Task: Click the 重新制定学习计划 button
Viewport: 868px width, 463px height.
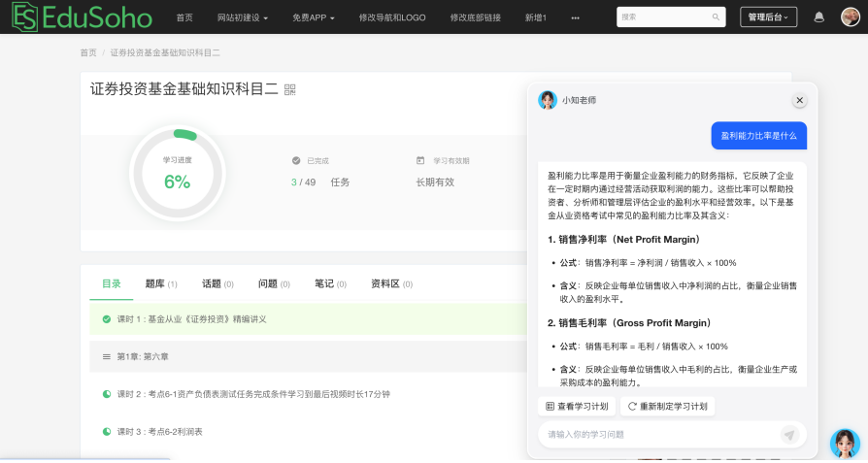Action: pyautogui.click(x=668, y=407)
